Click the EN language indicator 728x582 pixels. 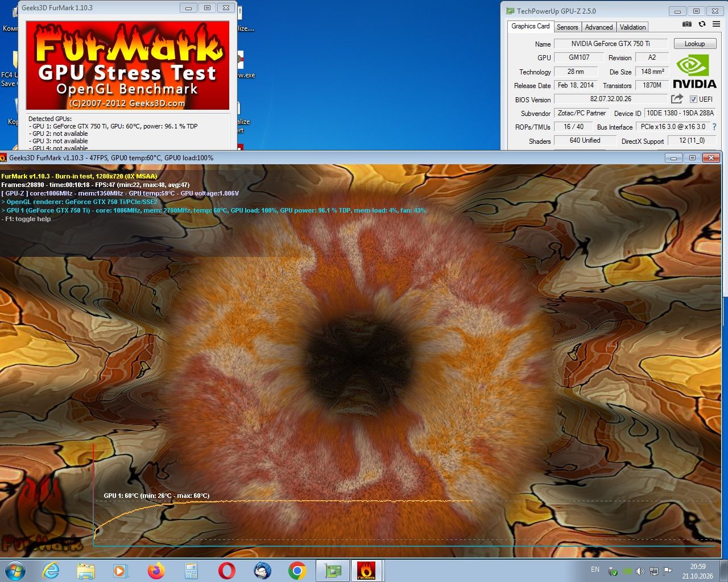click(x=595, y=569)
